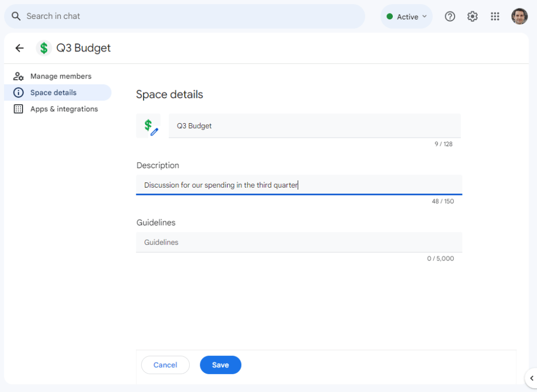
Task: Click the Guidelines label above the field
Action: [156, 223]
